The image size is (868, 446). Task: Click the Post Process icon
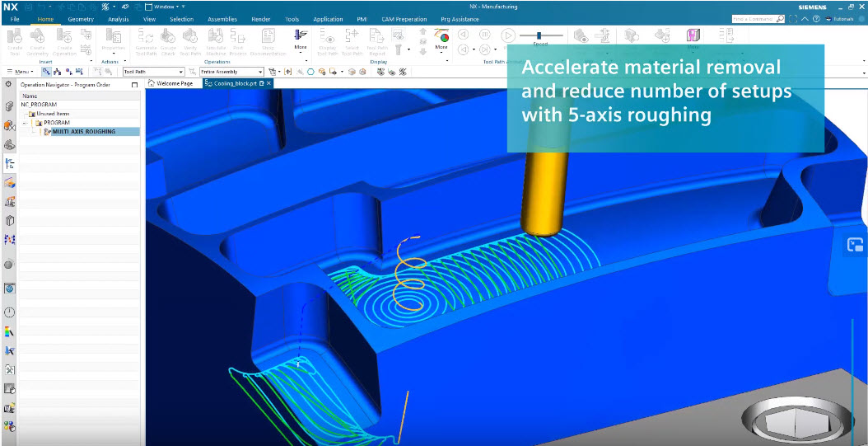point(238,36)
